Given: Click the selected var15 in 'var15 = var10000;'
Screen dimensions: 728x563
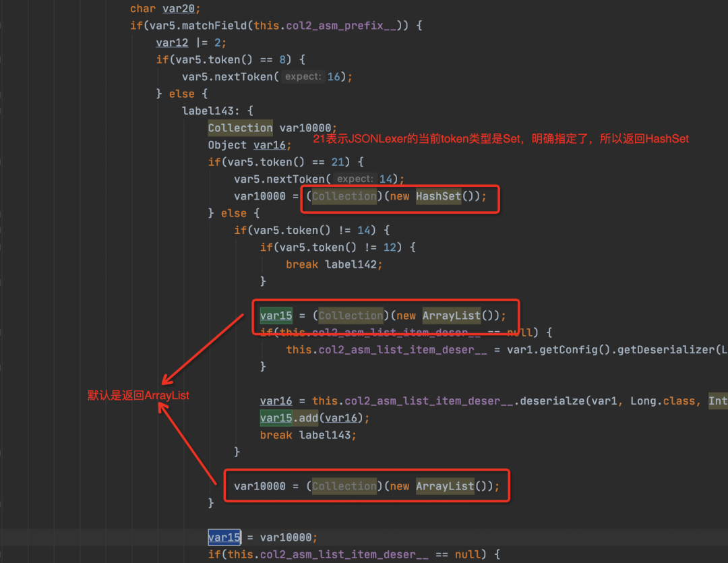Looking at the screenshot, I should click(224, 537).
